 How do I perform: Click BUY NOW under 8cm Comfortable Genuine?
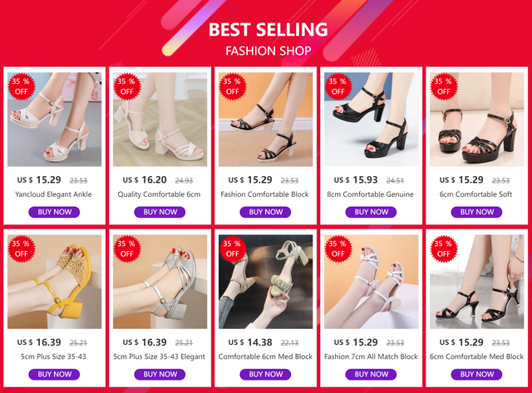[x=371, y=212]
